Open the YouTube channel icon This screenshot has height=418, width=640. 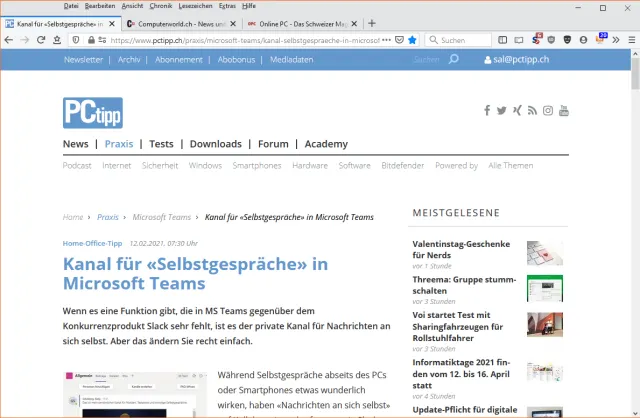tap(564, 110)
